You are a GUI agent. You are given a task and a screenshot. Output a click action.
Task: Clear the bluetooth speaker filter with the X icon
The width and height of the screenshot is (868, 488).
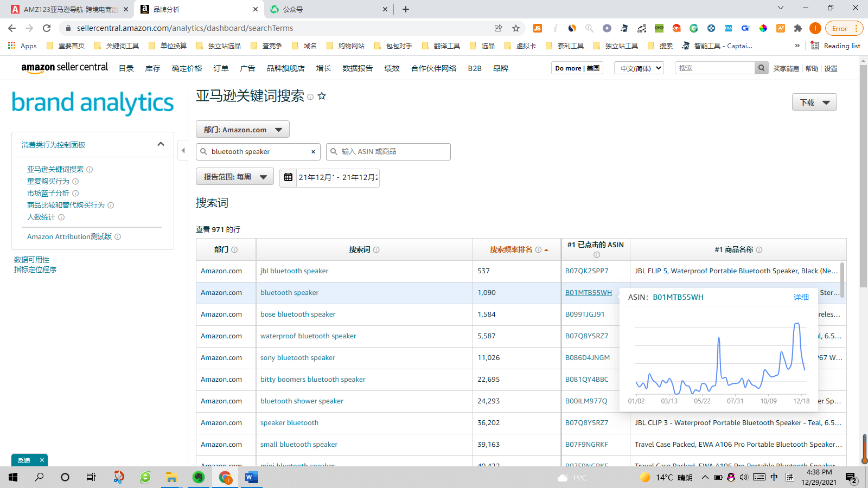pyautogui.click(x=313, y=152)
